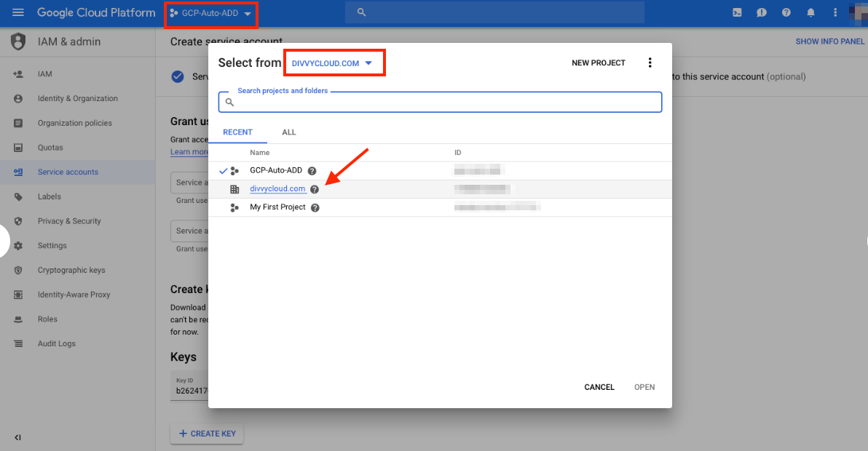The height and width of the screenshot is (451, 868).
Task: Click the project icon beside My First Project
Action: click(234, 208)
